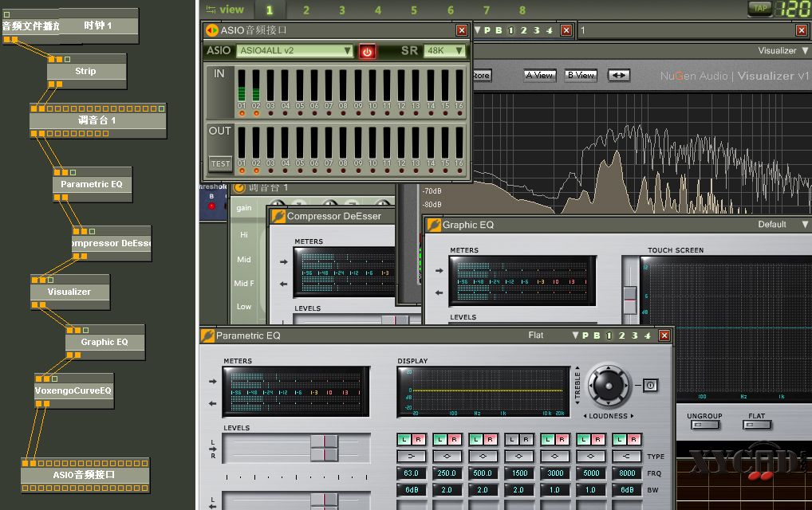This screenshot has width=812, height=510.
Task: Click the TEST button in OUT section
Action: pos(220,164)
